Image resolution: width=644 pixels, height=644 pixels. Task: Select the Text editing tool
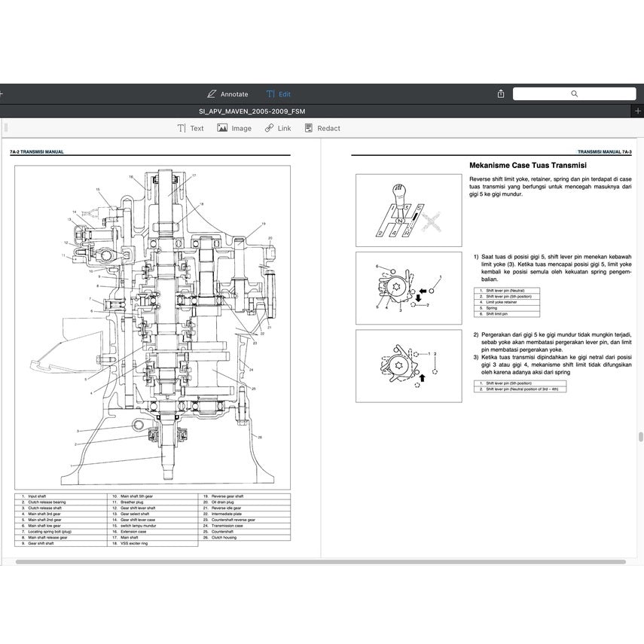click(191, 127)
